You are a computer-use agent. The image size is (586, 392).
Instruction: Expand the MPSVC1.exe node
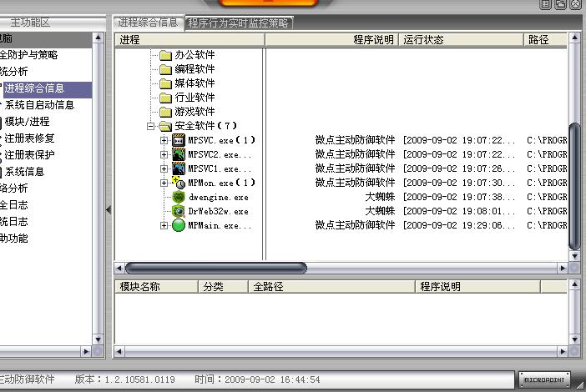click(164, 168)
